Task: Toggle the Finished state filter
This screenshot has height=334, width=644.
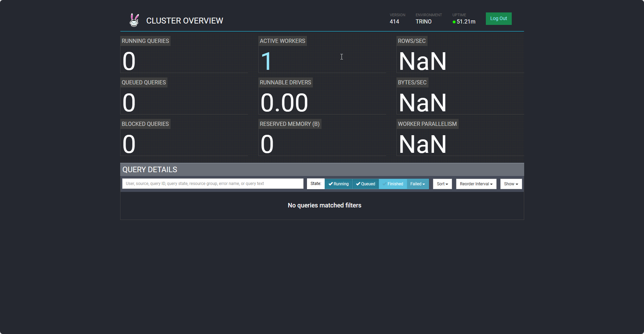Action: (393, 184)
